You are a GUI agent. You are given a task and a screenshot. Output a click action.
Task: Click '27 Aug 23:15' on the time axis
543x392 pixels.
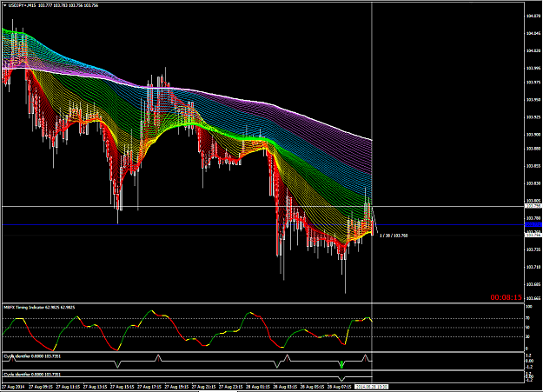231,387
